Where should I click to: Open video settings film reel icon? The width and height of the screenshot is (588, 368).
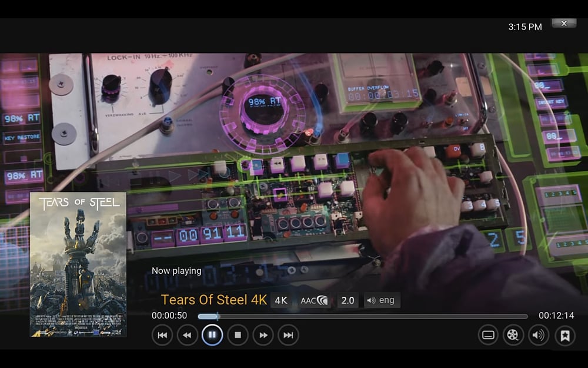pos(513,335)
